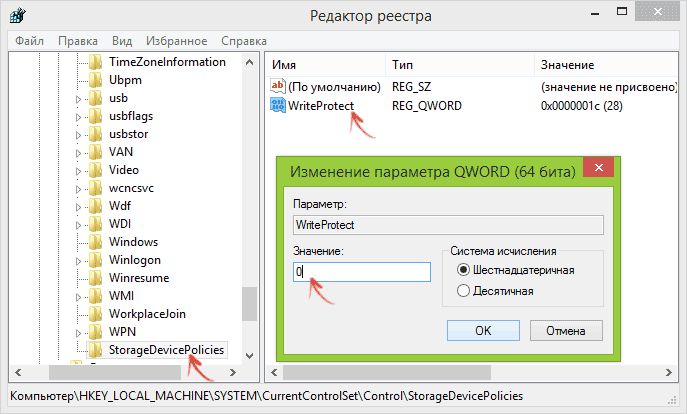Viewport: 687px width, 414px height.
Task: Click the TimeZoneInformation folder icon
Action: tap(96, 62)
